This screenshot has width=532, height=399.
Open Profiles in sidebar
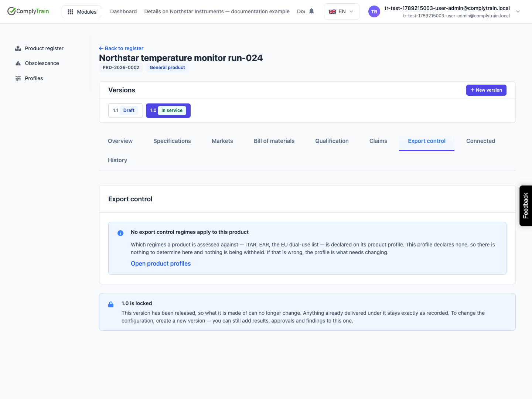pyautogui.click(x=34, y=78)
